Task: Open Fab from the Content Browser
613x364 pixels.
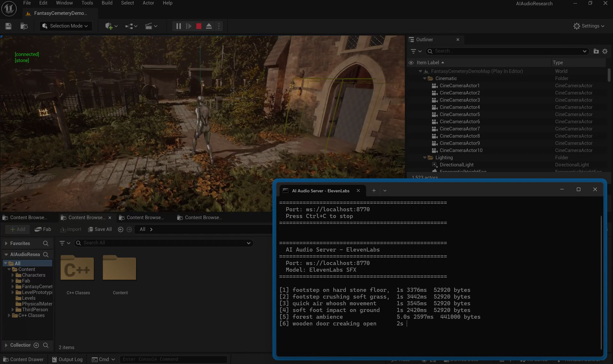Action: [x=43, y=229]
